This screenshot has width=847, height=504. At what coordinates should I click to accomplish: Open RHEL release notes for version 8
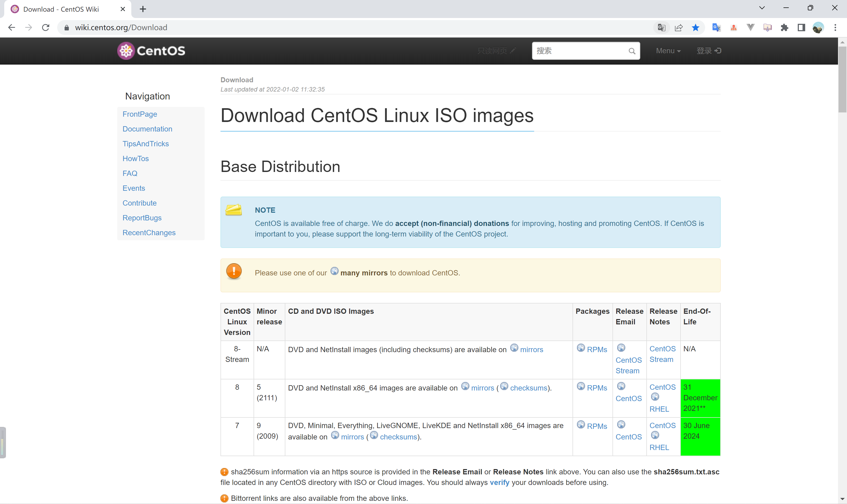click(659, 409)
